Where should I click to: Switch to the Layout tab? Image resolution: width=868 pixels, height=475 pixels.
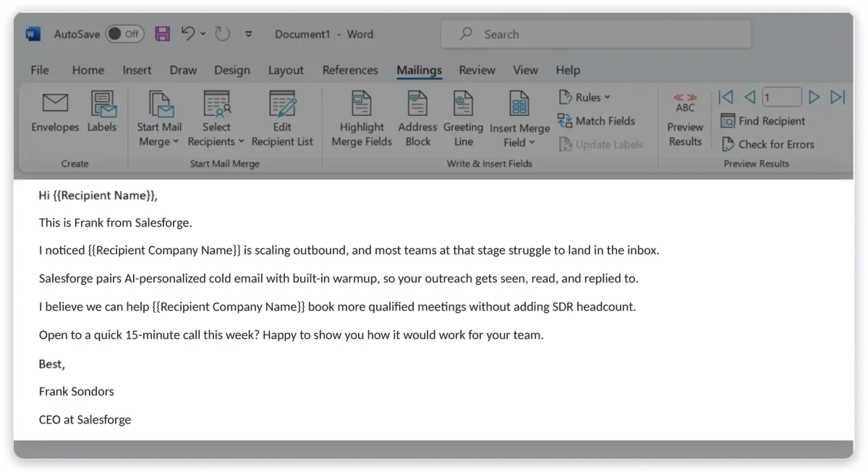click(x=286, y=70)
